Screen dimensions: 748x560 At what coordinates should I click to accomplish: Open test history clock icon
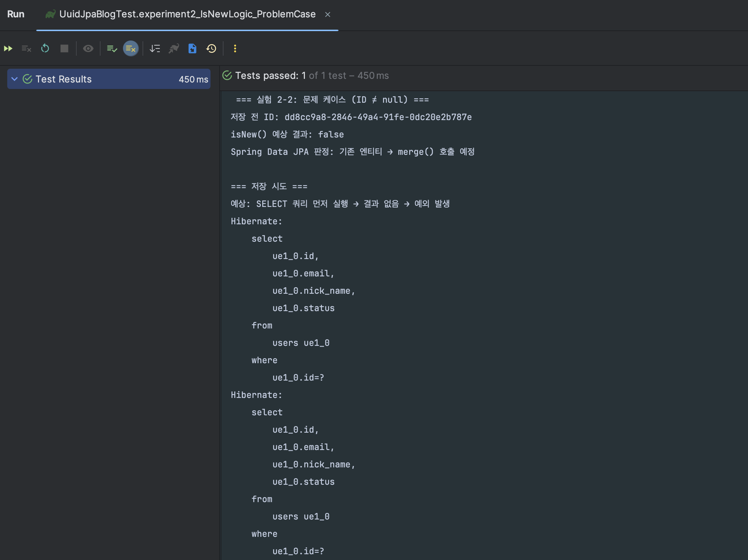click(x=211, y=48)
